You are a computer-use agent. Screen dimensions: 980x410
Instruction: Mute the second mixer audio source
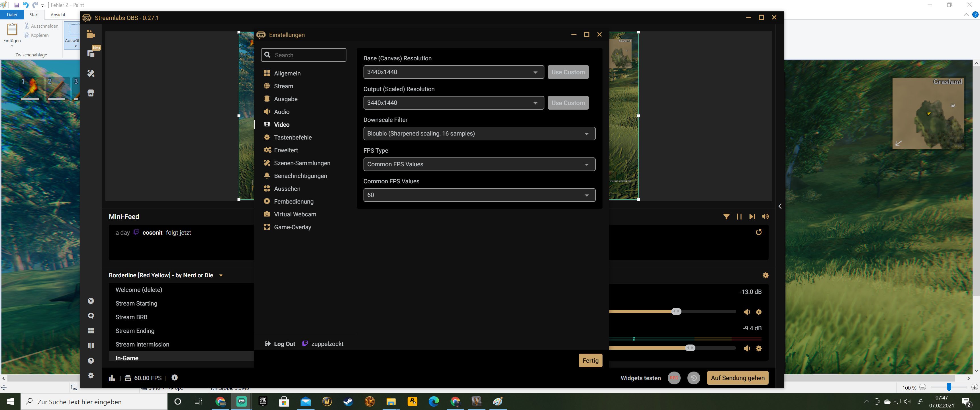click(747, 348)
